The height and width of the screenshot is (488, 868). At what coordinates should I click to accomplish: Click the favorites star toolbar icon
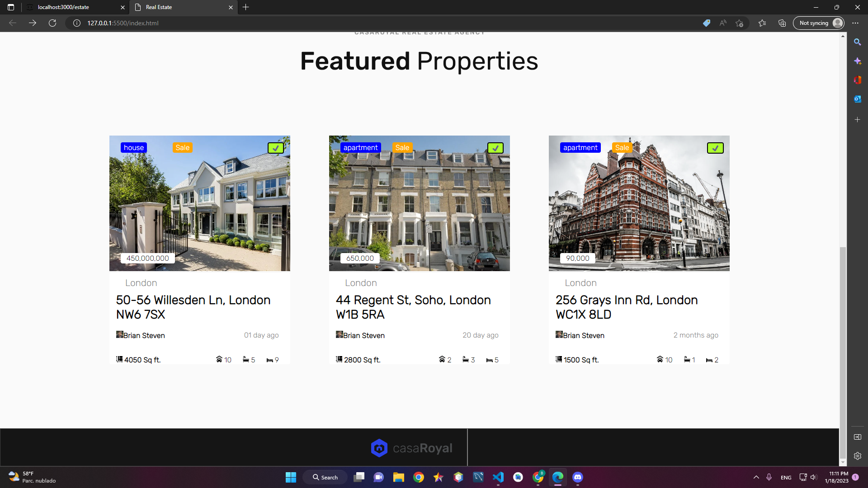(762, 23)
